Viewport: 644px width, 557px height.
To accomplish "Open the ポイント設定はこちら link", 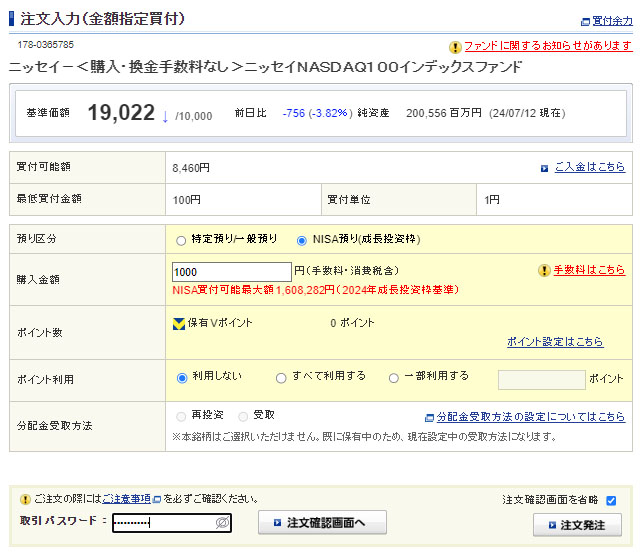I will click(555, 342).
